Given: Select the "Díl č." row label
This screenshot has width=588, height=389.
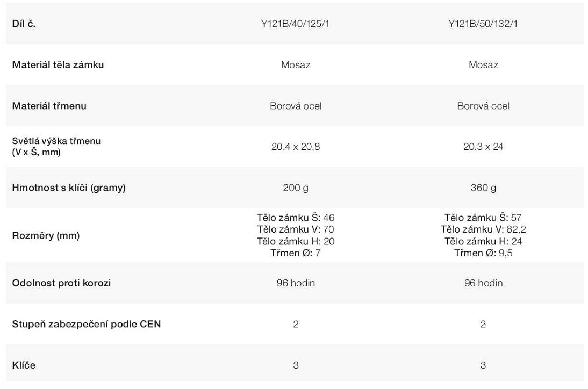Looking at the screenshot, I should click(24, 24).
